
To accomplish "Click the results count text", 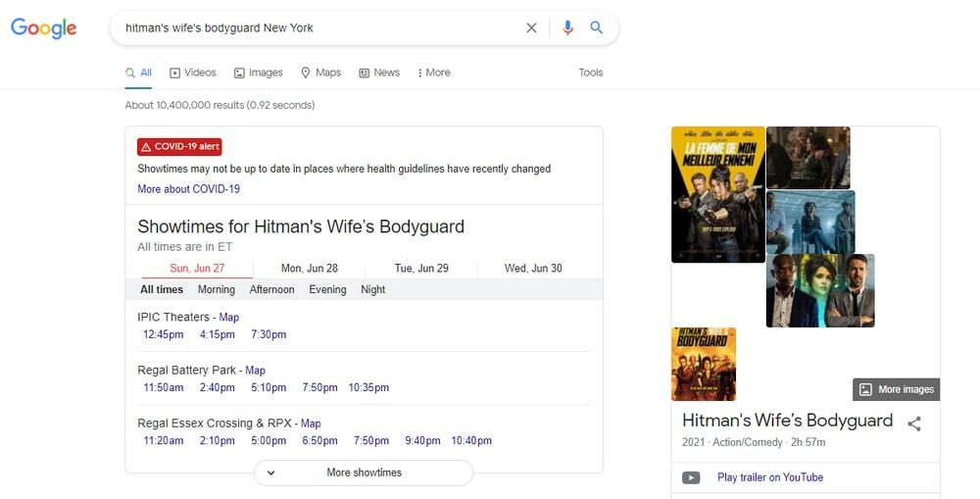I will click(220, 105).
